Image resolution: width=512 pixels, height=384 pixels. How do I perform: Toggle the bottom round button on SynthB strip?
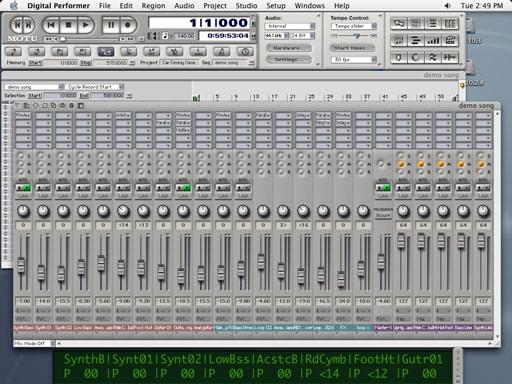pos(22,172)
